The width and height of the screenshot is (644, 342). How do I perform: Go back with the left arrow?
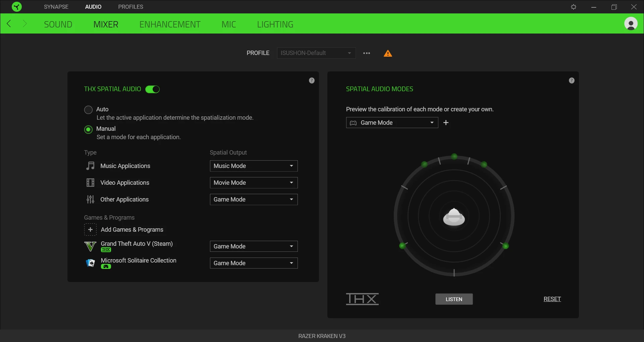9,24
